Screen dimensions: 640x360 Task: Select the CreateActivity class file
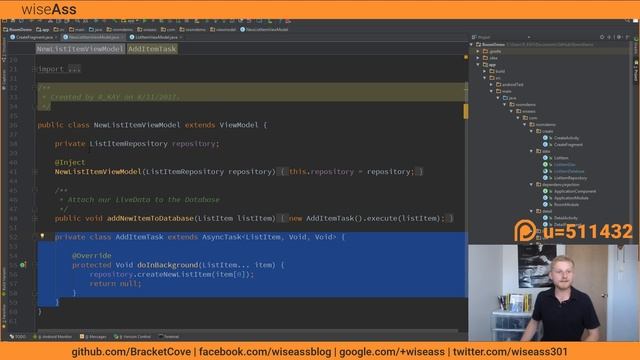coord(561,138)
